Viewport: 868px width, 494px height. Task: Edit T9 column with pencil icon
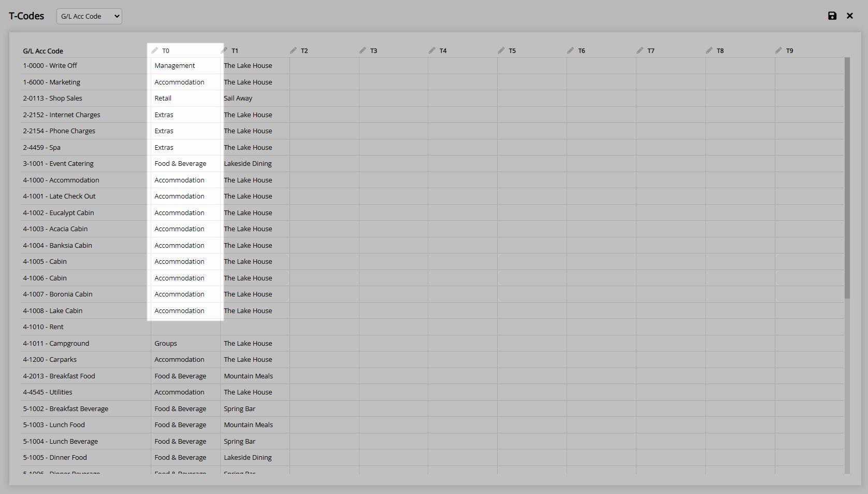pyautogui.click(x=779, y=50)
